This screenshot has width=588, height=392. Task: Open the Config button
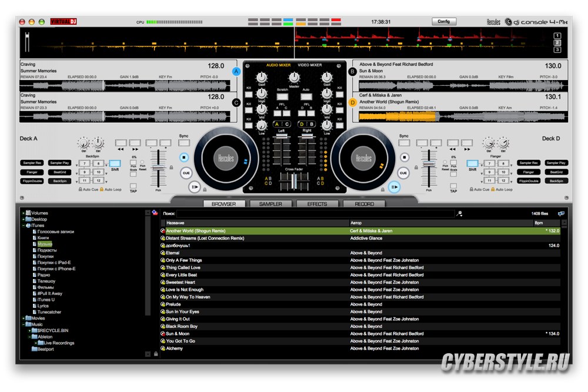pyautogui.click(x=443, y=21)
